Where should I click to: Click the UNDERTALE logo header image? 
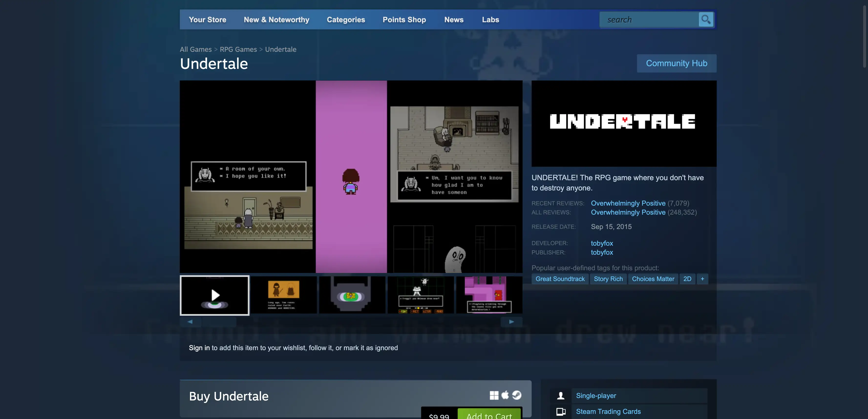coord(624,123)
